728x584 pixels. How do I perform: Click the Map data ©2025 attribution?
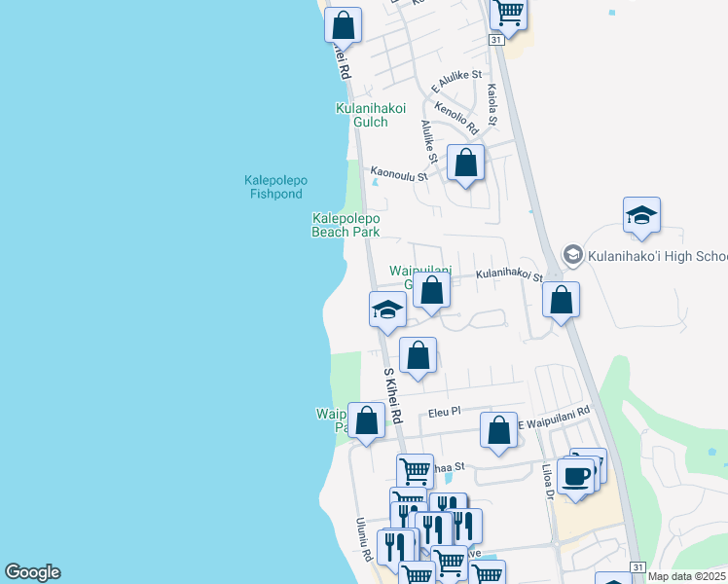(x=687, y=576)
